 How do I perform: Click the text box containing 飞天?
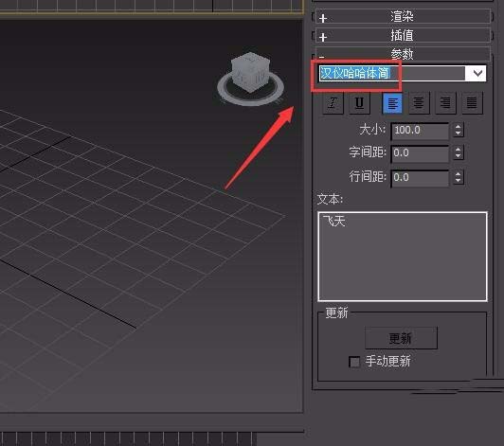coord(403,257)
